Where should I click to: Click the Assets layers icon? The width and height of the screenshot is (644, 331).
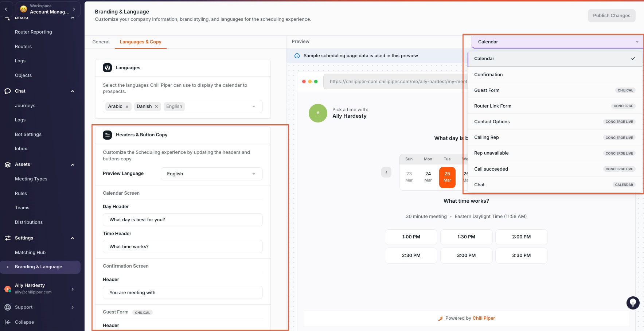pyautogui.click(x=7, y=164)
